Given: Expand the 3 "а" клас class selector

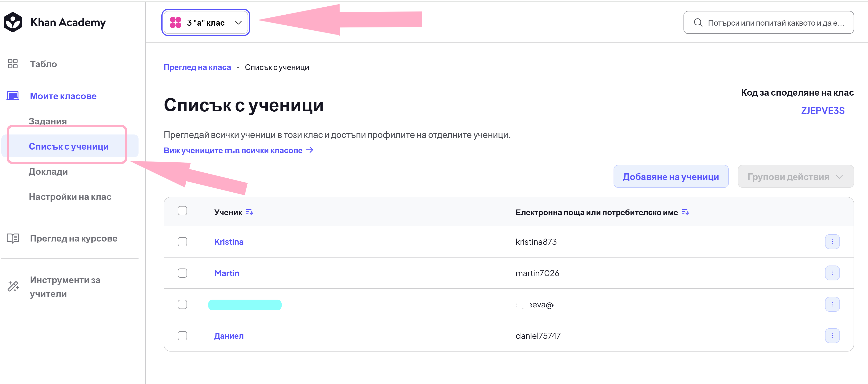Looking at the screenshot, I should pos(206,23).
